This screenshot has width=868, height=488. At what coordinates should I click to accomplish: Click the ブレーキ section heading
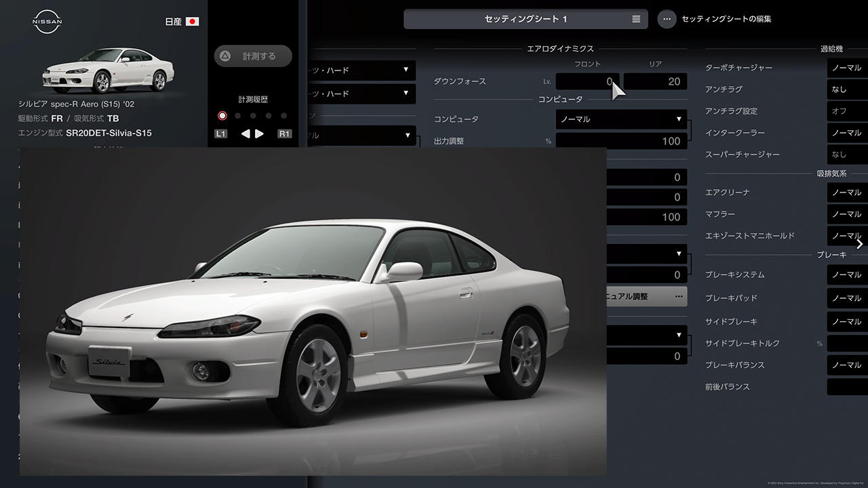831,255
